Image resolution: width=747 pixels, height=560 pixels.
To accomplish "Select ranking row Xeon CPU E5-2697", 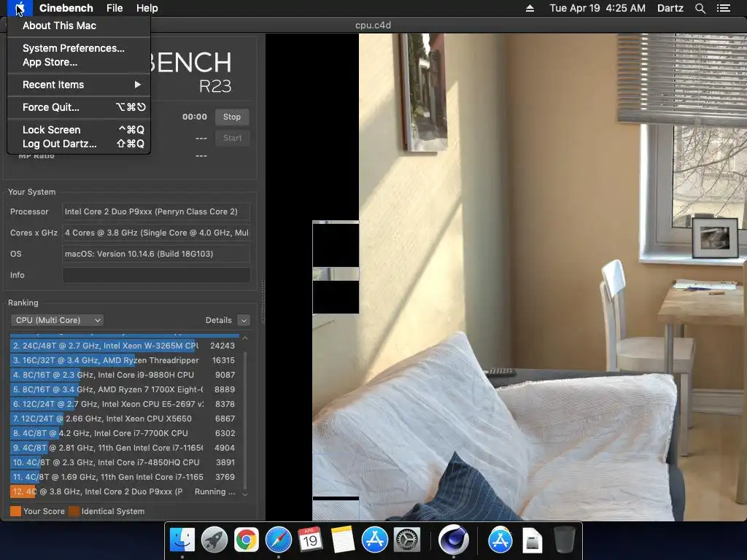I will pyautogui.click(x=123, y=404).
